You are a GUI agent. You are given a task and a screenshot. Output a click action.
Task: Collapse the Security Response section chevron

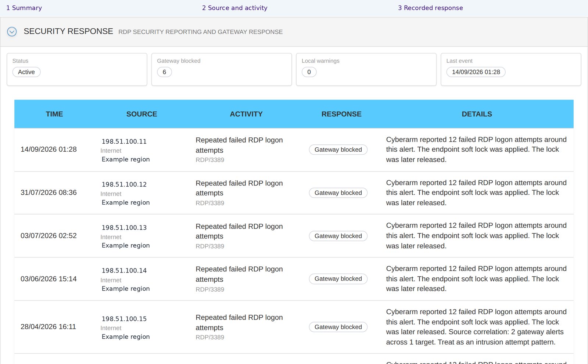pos(12,32)
